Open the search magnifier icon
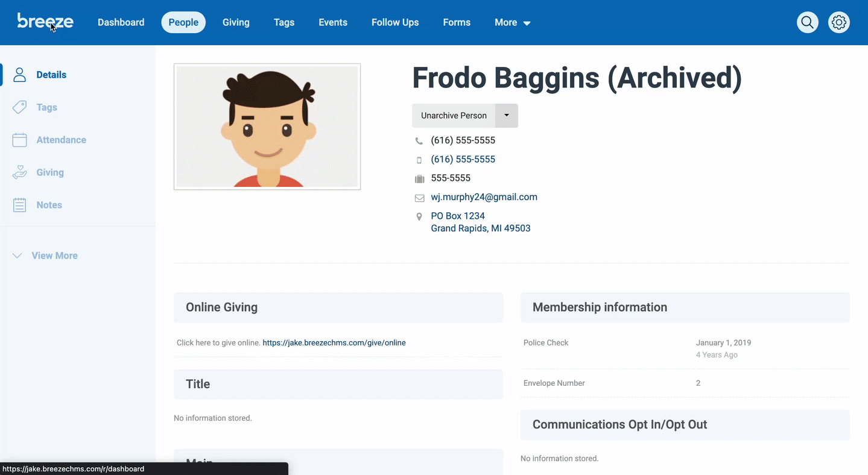 [807, 23]
